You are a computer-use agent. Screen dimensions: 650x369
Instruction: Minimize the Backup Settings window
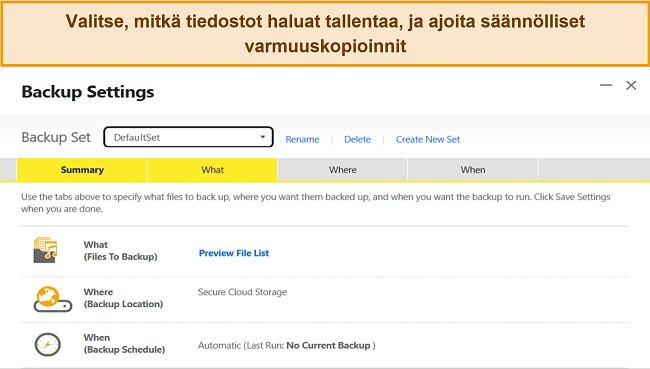tap(606, 85)
